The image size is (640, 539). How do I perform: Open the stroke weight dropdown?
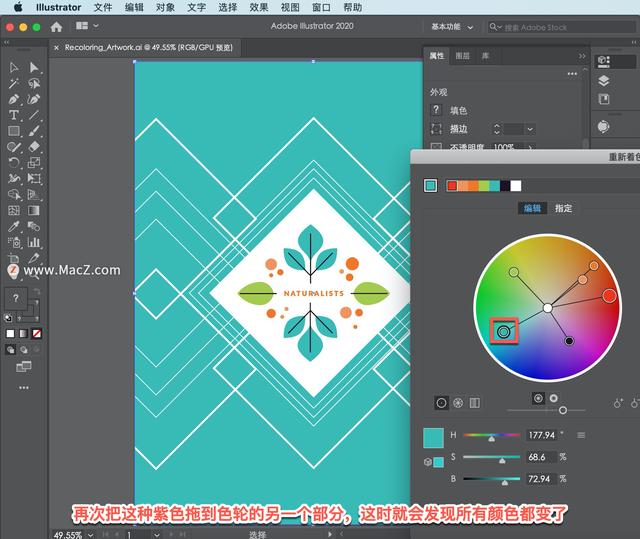pyautogui.click(x=529, y=129)
